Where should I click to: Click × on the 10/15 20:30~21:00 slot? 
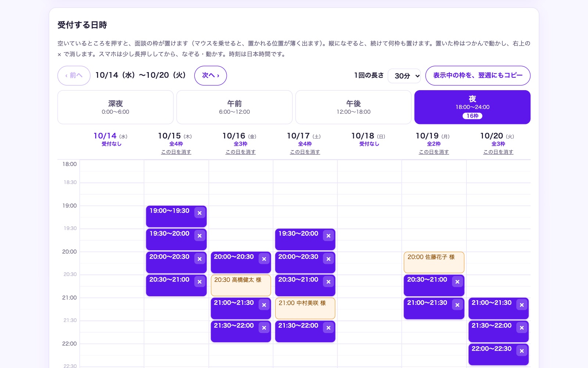tap(200, 282)
